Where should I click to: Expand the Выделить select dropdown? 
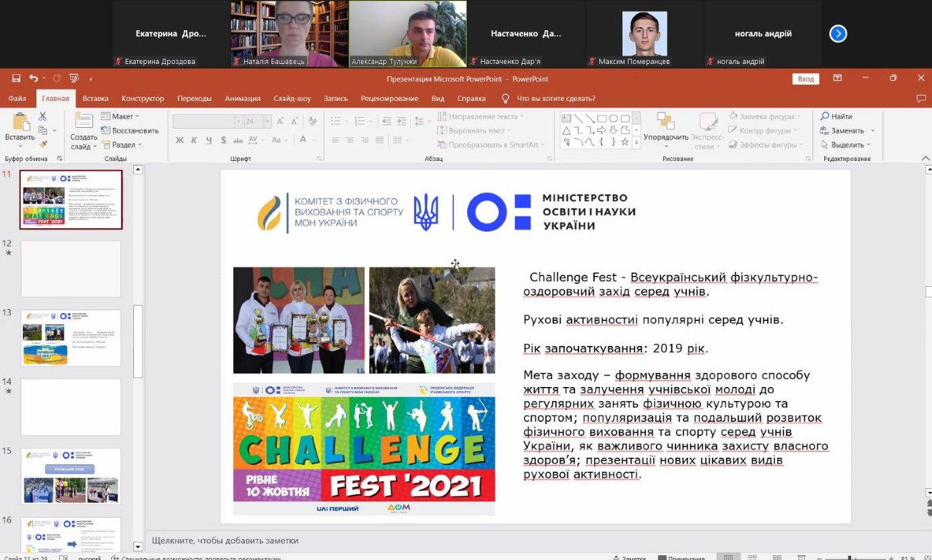(846, 145)
